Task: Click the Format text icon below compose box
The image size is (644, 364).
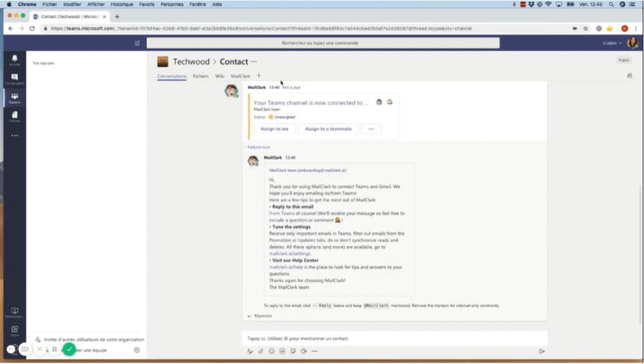Action: pos(250,351)
